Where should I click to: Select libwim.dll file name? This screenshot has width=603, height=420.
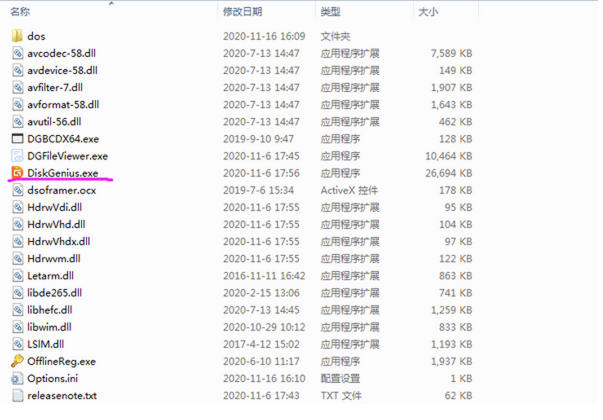coord(49,327)
